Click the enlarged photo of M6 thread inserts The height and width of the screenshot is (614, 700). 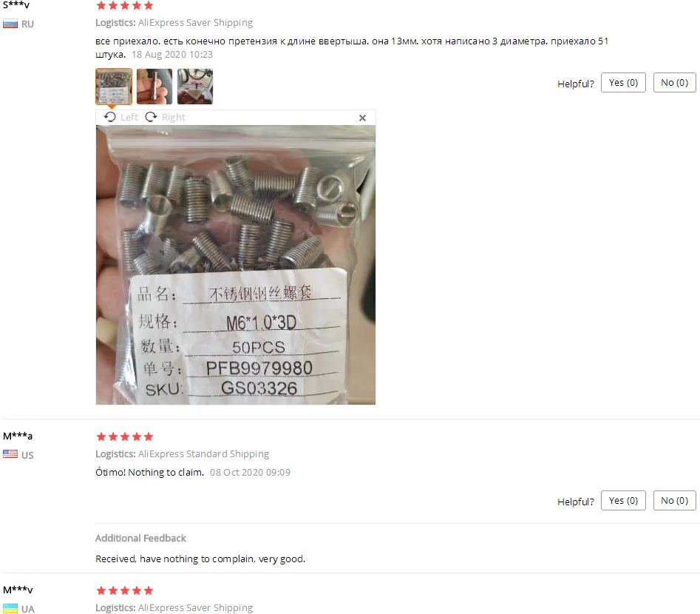(x=236, y=265)
